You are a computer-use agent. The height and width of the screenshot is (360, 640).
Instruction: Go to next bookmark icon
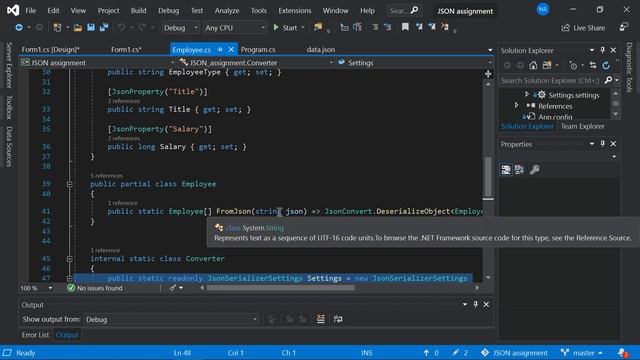(432, 27)
